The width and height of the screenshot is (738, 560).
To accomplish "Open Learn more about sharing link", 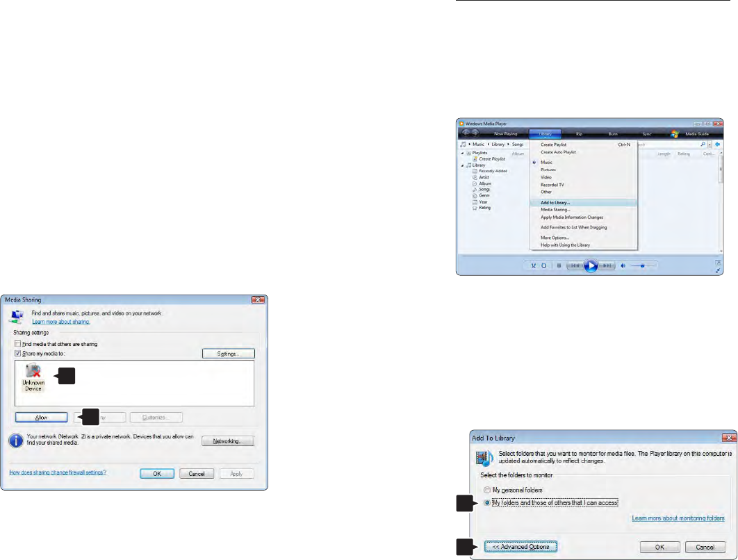I will 60,322.
